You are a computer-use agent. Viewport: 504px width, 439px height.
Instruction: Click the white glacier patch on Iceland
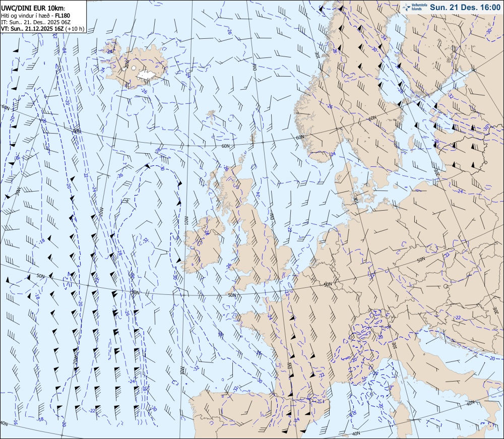pos(146,75)
